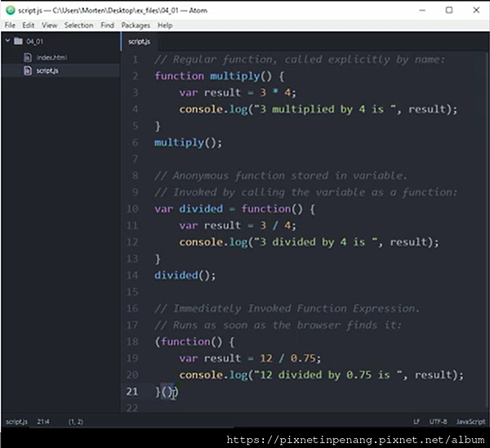The image size is (490, 448).
Task: Click console on line 20
Action: pyautogui.click(x=201, y=375)
